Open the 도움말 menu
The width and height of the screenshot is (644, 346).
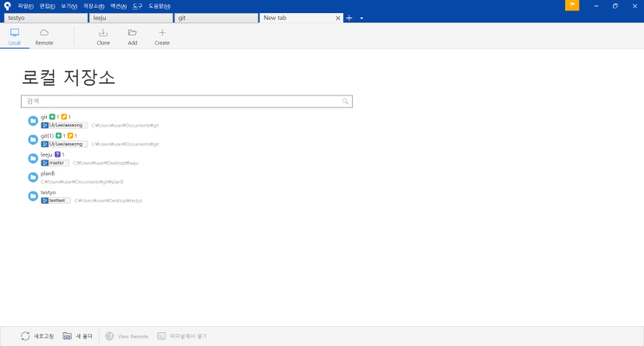pos(159,6)
